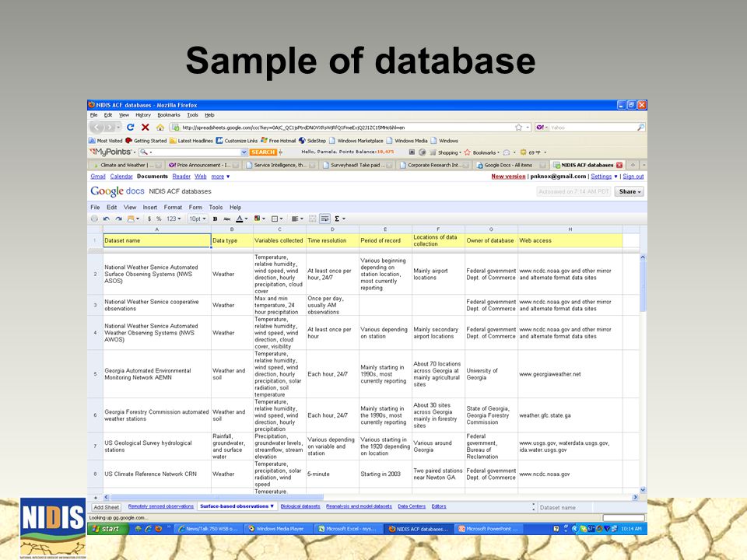Click the Sign out link

[633, 177]
